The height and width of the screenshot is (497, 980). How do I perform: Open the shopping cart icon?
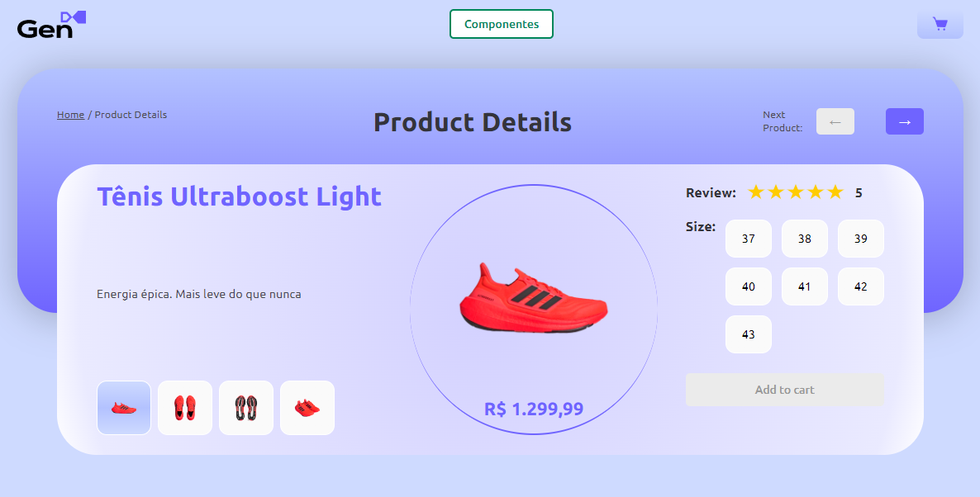[940, 24]
